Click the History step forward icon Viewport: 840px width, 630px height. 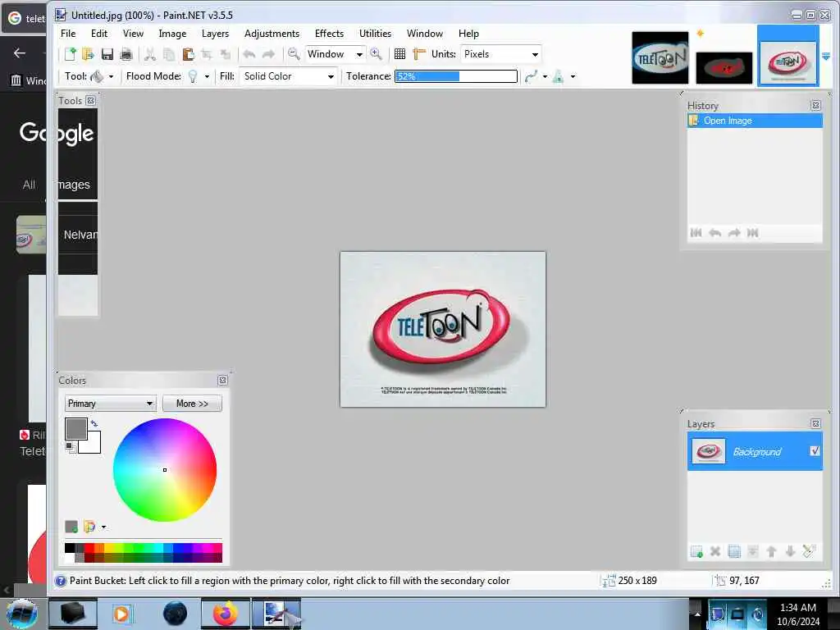click(x=734, y=232)
